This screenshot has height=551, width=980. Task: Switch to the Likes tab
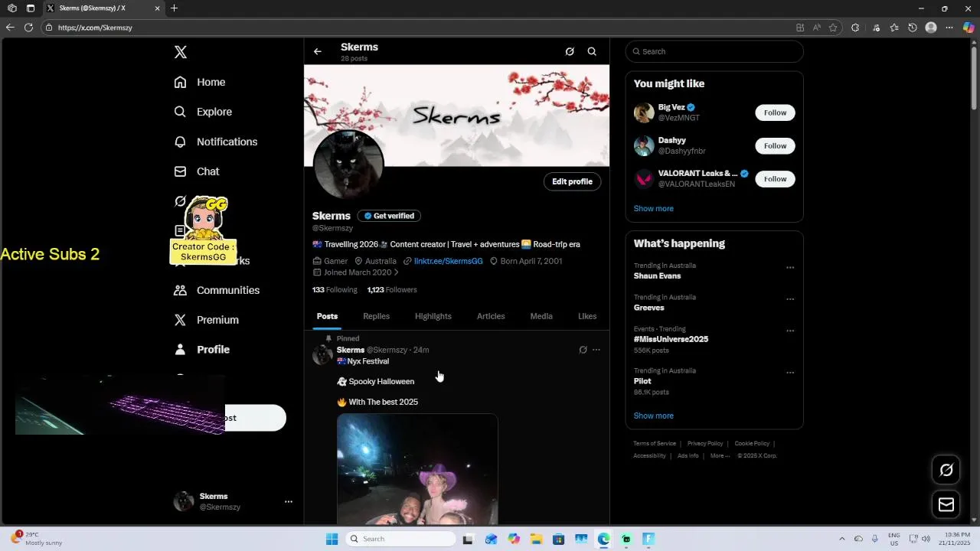coord(587,316)
